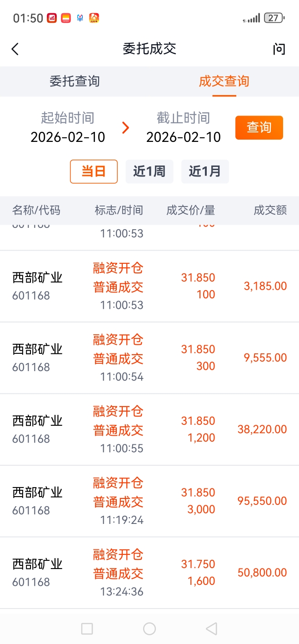Open the 13:24:36 trade at 31.750

click(x=149, y=573)
